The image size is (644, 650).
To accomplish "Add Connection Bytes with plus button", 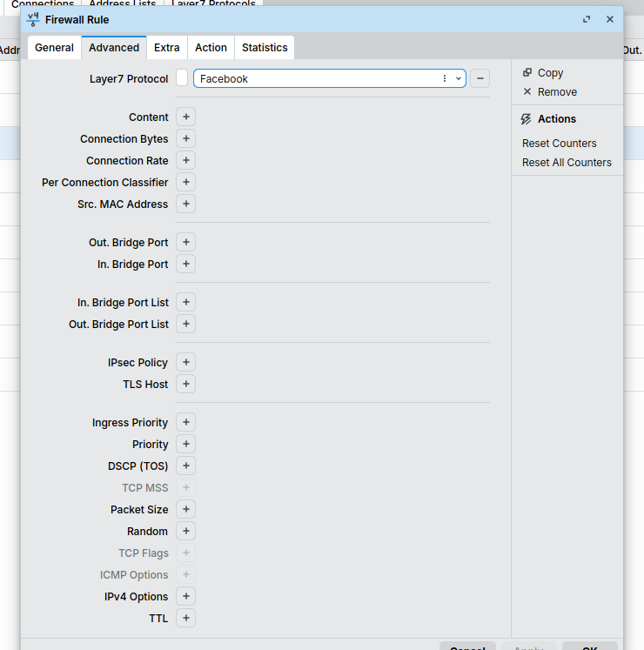I will click(185, 138).
